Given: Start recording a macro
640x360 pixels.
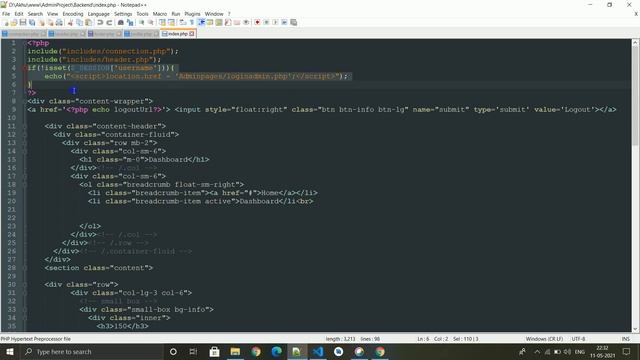Looking at the screenshot, I should 257,22.
